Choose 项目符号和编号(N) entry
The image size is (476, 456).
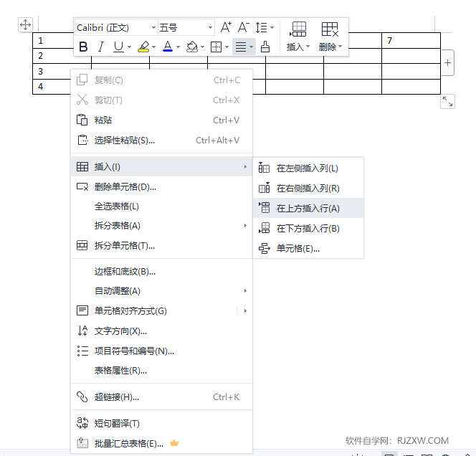click(x=161, y=351)
